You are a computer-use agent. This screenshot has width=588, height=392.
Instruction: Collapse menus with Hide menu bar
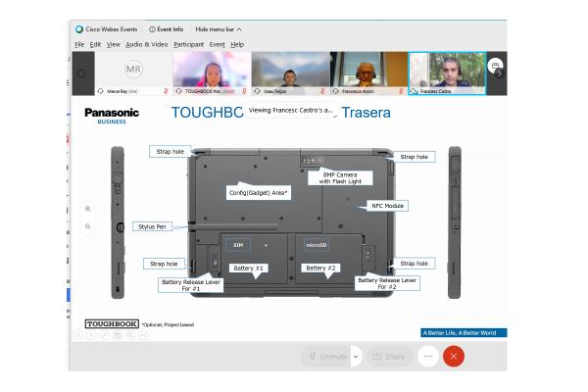pyautogui.click(x=219, y=29)
